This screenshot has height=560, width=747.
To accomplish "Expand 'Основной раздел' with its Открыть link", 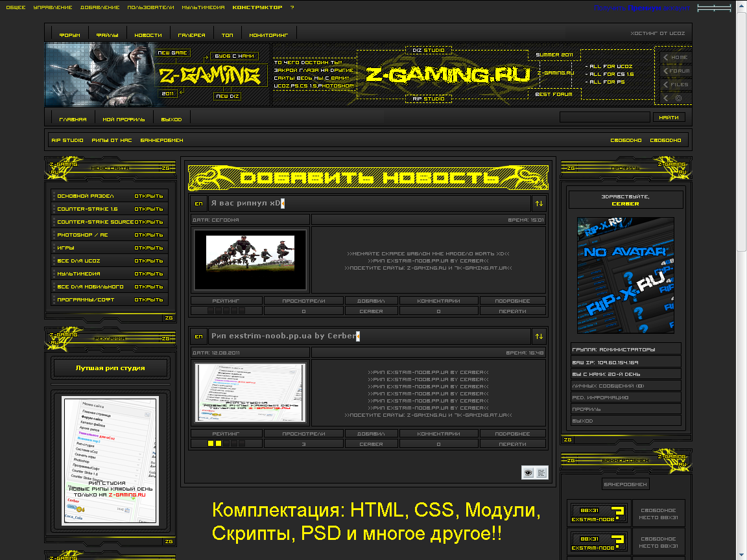I will (148, 196).
